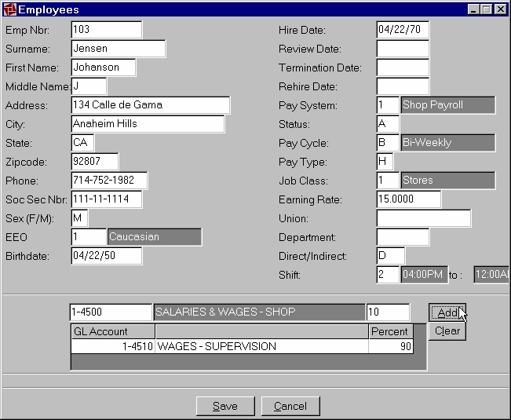Click the Surname field with Jensen

(x=118, y=49)
